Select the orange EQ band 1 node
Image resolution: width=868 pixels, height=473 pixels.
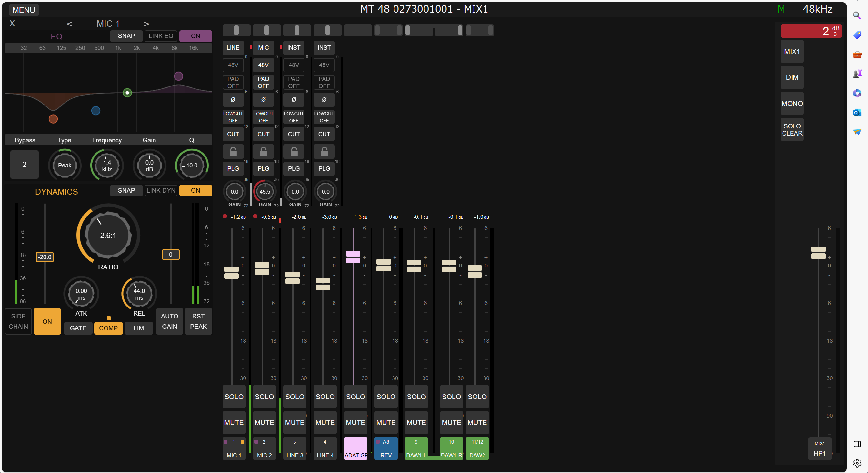(x=53, y=119)
